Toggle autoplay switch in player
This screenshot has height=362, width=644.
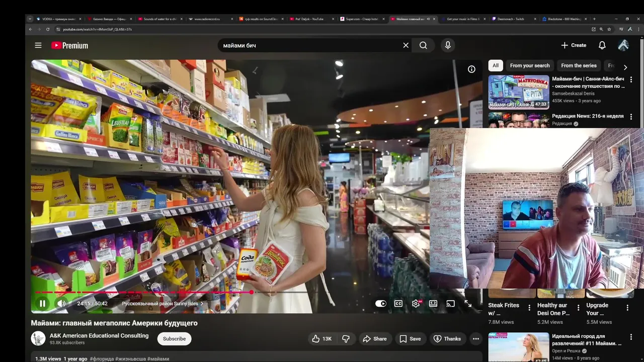(381, 303)
